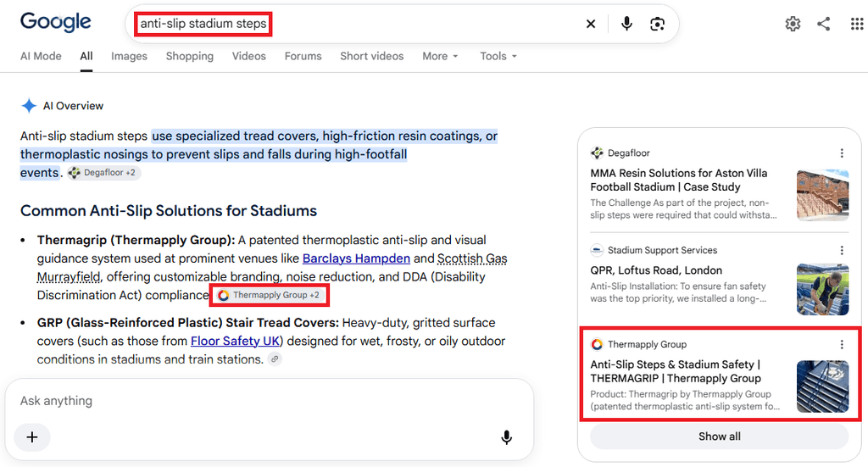Open Stadium Support Services three-dot menu
This screenshot has width=868, height=467.
[x=842, y=250]
